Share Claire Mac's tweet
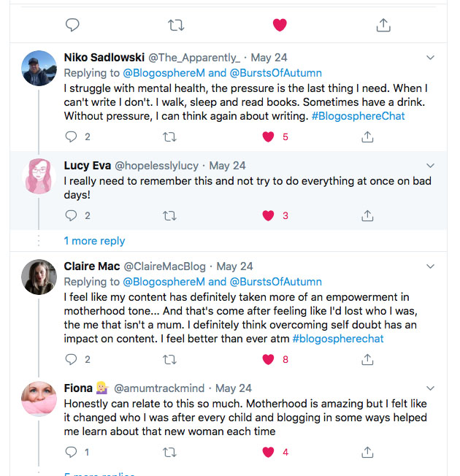The height and width of the screenshot is (476, 460). coord(367,359)
